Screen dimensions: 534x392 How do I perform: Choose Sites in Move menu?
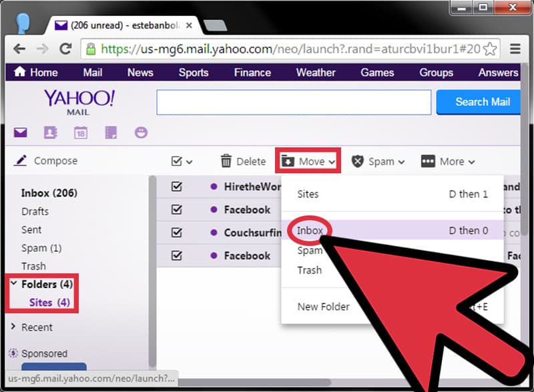click(392, 194)
